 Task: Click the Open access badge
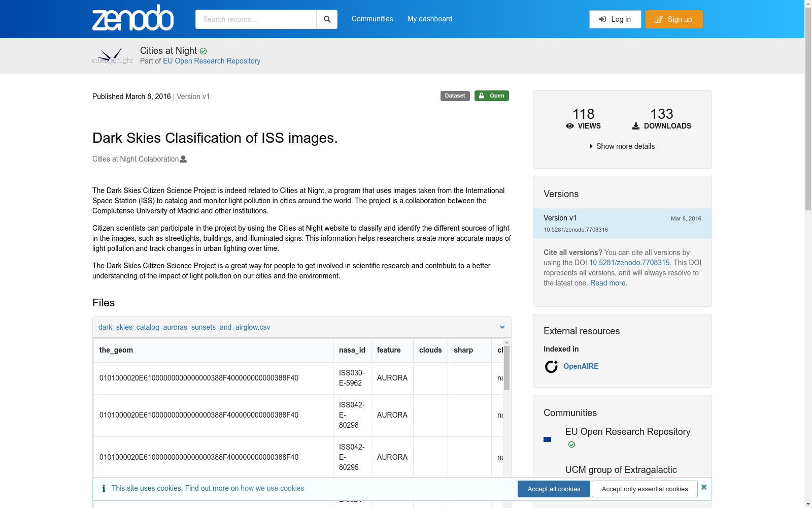coord(492,96)
